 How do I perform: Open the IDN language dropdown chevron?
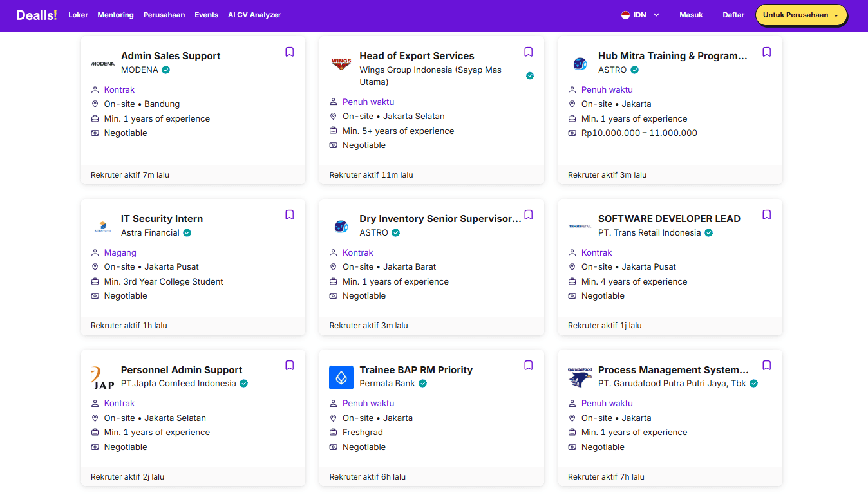pyautogui.click(x=656, y=15)
